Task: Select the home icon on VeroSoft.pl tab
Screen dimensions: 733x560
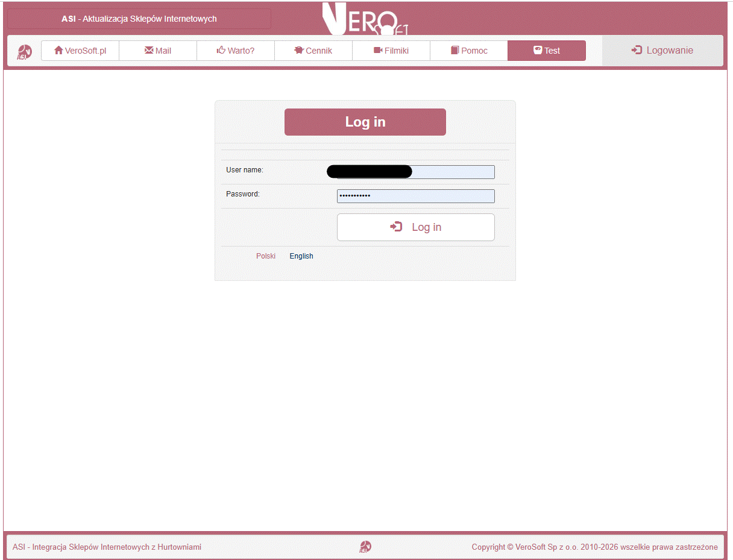Action: [58, 51]
